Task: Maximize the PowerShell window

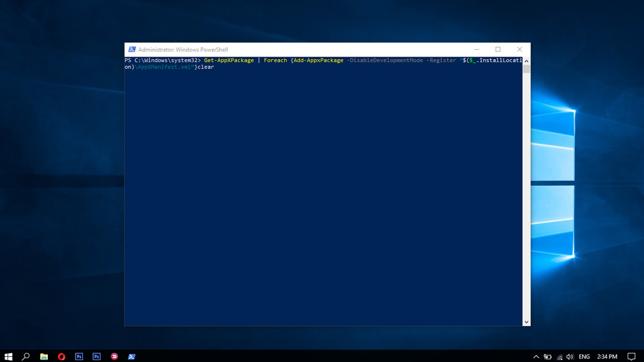Action: coord(498,49)
